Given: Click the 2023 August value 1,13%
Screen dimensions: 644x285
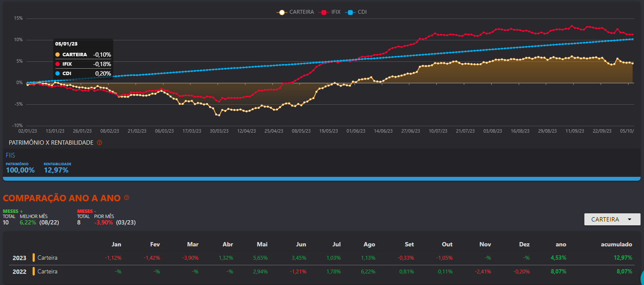Looking at the screenshot, I should pos(368,258).
